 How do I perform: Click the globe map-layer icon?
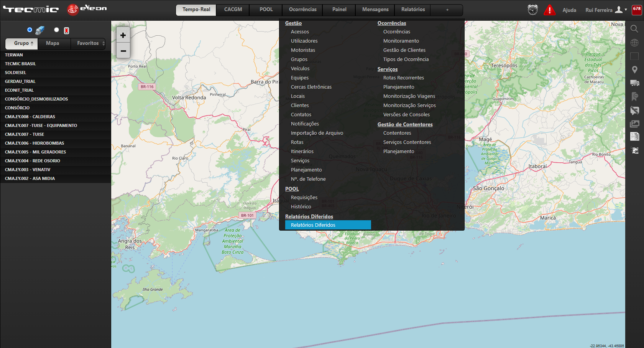tap(634, 43)
